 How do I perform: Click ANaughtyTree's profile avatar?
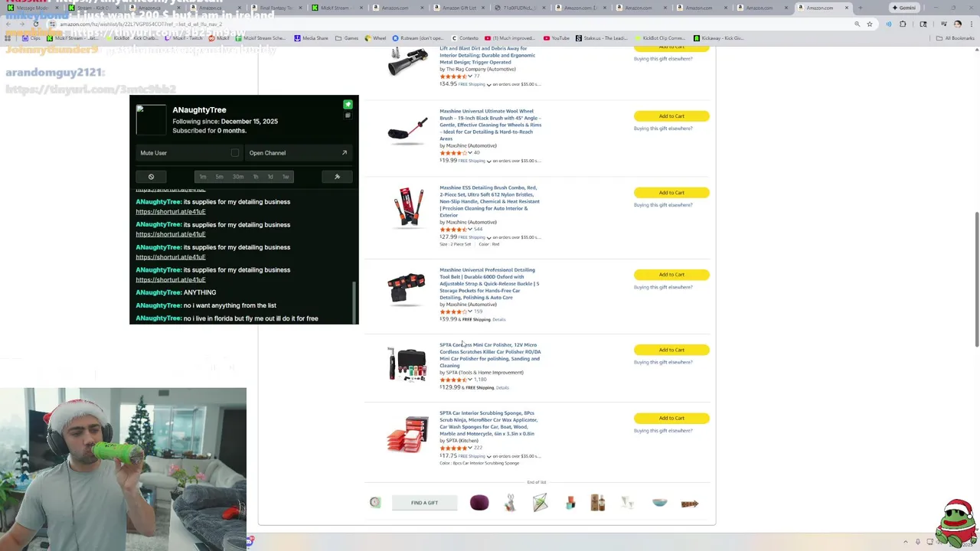coord(151,120)
